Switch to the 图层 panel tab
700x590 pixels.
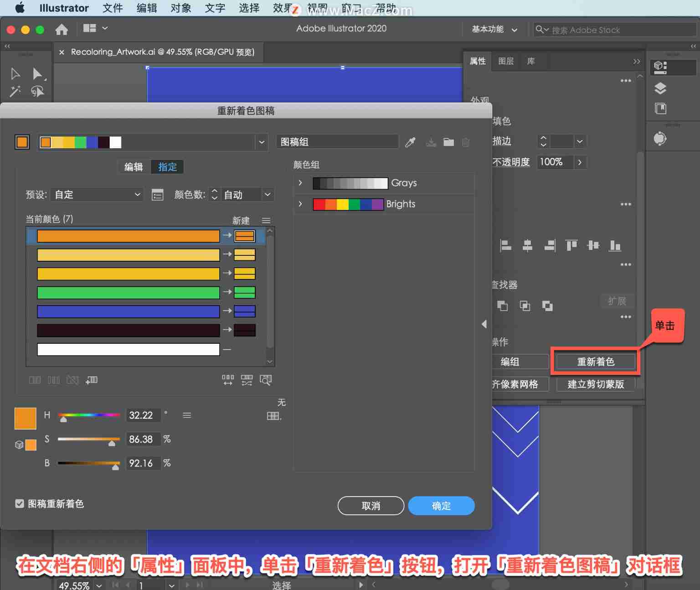pyautogui.click(x=506, y=61)
